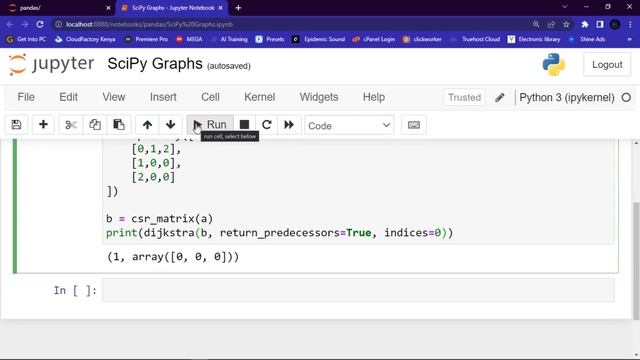The width and height of the screenshot is (640, 360).
Task: Move selected cell up arrow
Action: point(147,125)
